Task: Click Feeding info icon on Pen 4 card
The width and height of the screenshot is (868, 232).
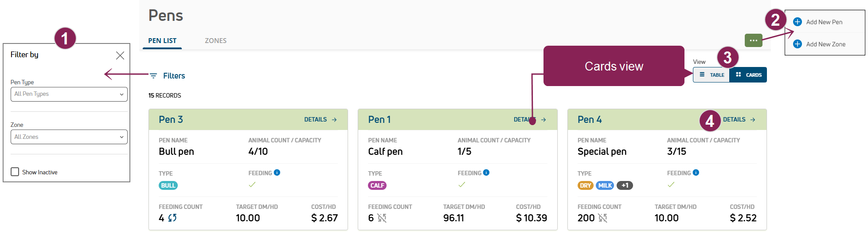Action: (696, 173)
